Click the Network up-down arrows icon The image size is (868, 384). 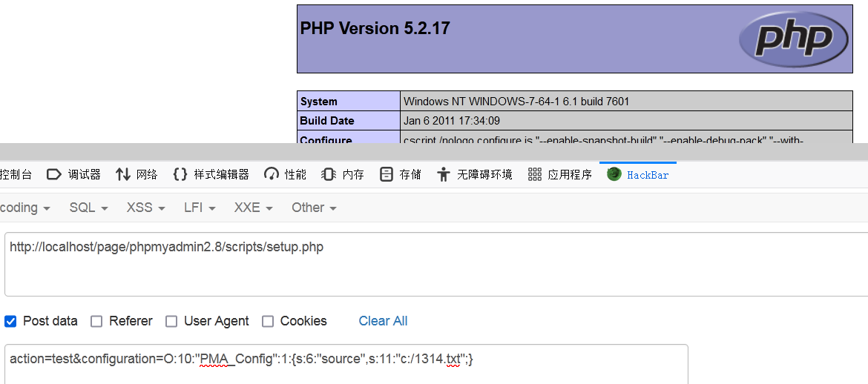pos(123,175)
